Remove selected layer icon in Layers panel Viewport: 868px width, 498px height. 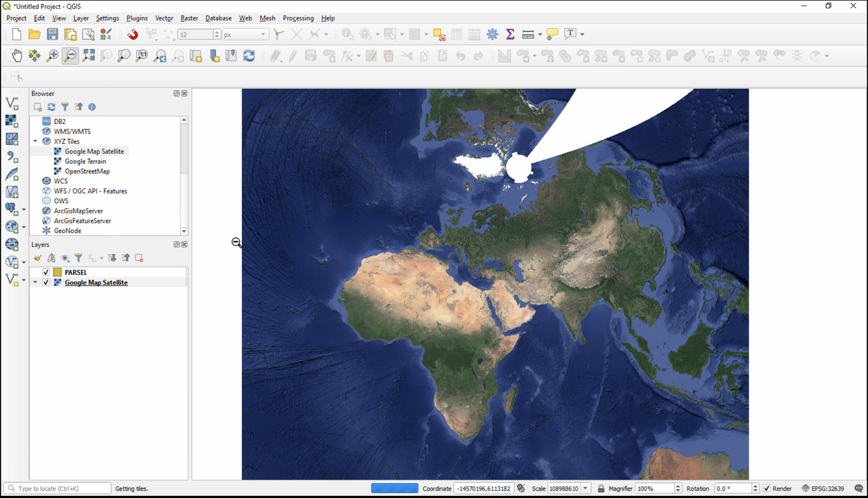pyautogui.click(x=139, y=258)
